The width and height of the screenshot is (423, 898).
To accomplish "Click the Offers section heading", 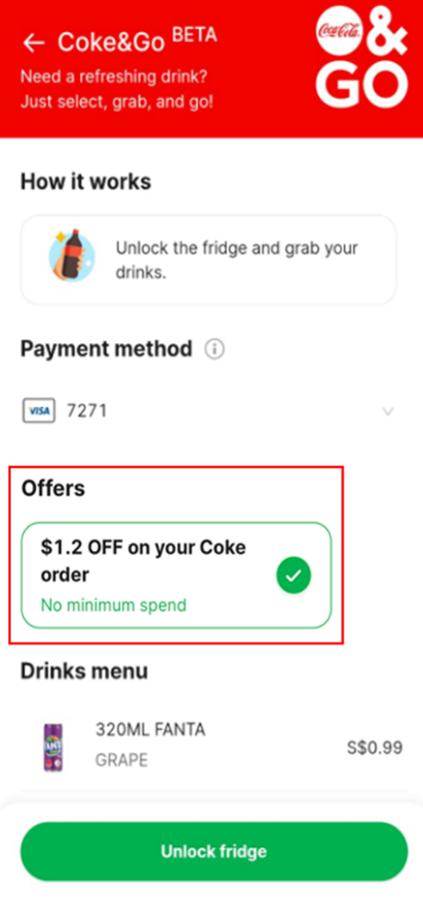I will click(53, 489).
